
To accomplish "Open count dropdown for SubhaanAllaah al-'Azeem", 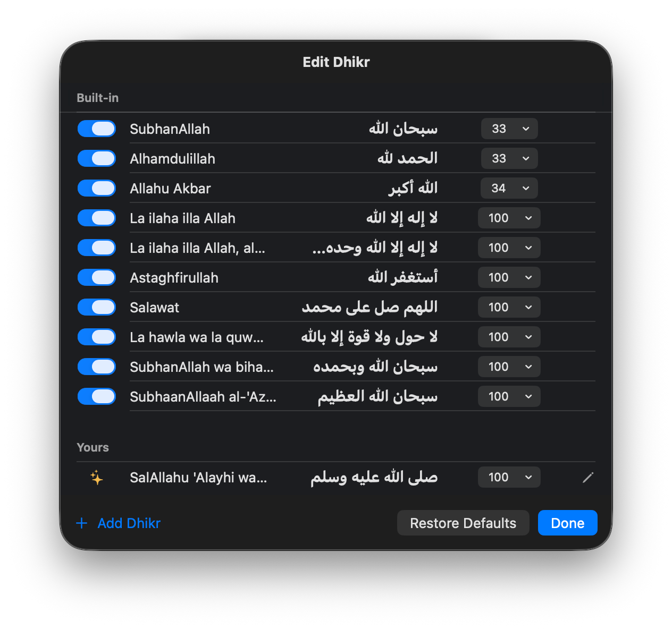I will click(509, 396).
